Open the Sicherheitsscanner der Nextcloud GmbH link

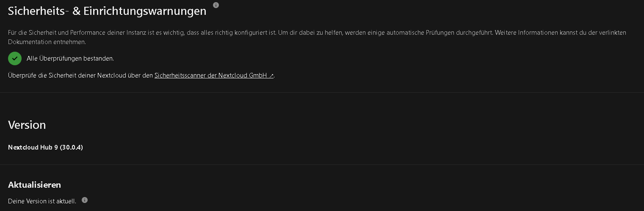214,75
